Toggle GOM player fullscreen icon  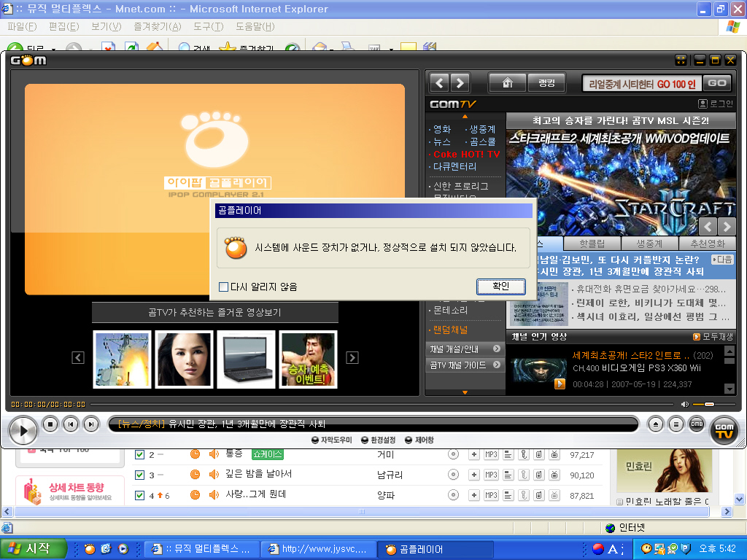681,60
